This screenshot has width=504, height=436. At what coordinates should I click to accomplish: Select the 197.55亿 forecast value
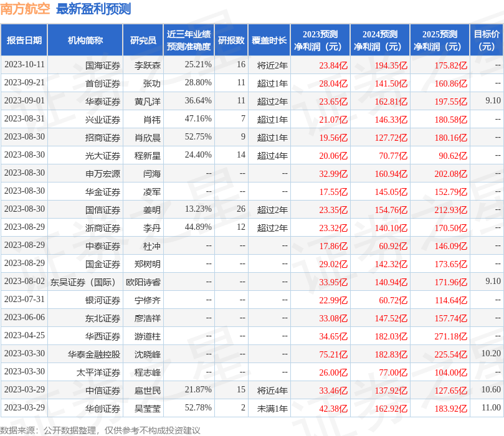coord(451,102)
